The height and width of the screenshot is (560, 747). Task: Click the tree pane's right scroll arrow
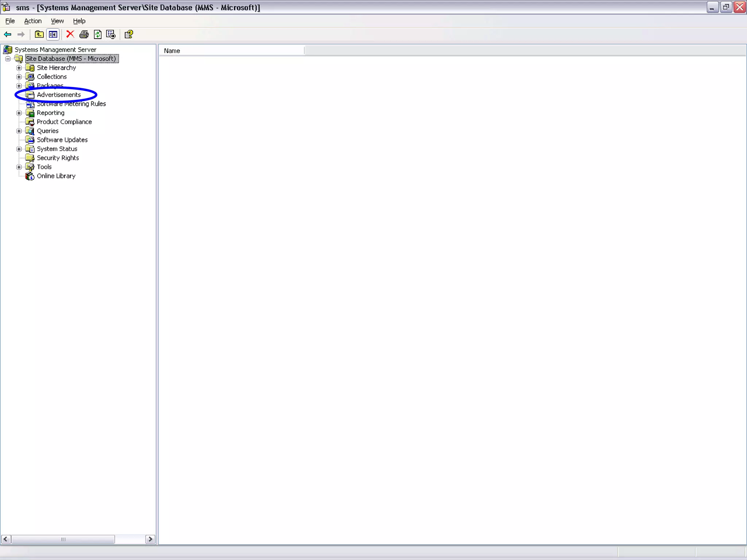click(150, 539)
